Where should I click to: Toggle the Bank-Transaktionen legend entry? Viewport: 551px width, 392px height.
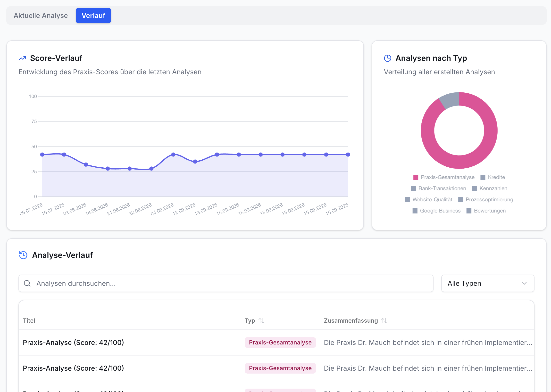pos(438,188)
